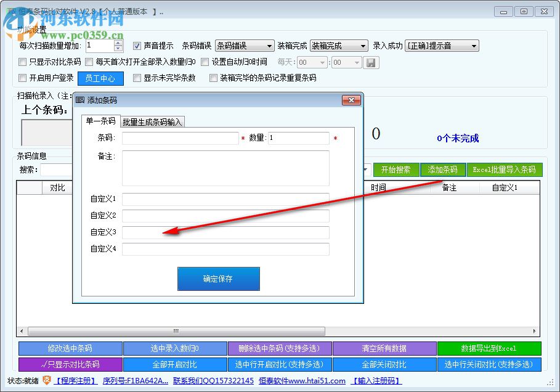Click the 程序注册 link in status bar
560x392 pixels.
(x=75, y=381)
